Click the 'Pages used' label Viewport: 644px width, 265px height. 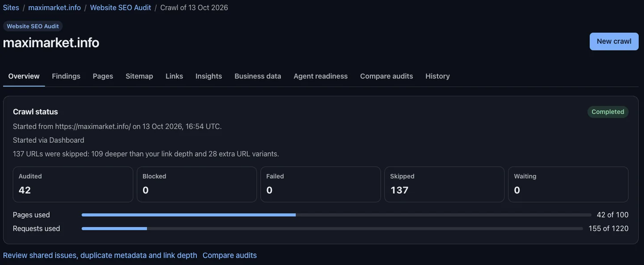click(31, 215)
